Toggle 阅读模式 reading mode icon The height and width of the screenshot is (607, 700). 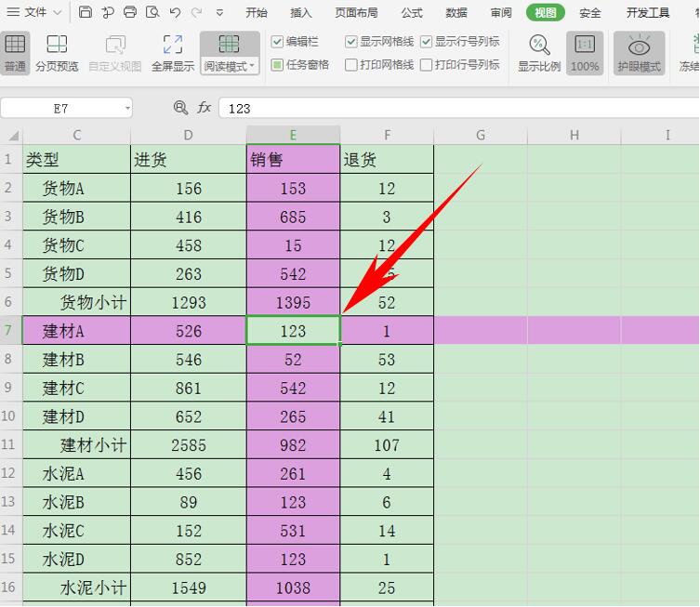click(229, 45)
